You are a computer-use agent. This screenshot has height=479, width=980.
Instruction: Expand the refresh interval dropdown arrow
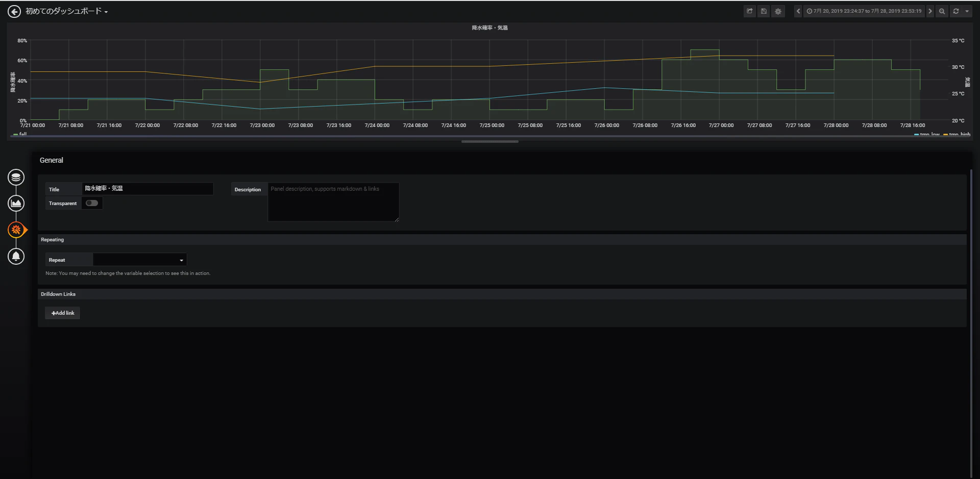point(967,11)
